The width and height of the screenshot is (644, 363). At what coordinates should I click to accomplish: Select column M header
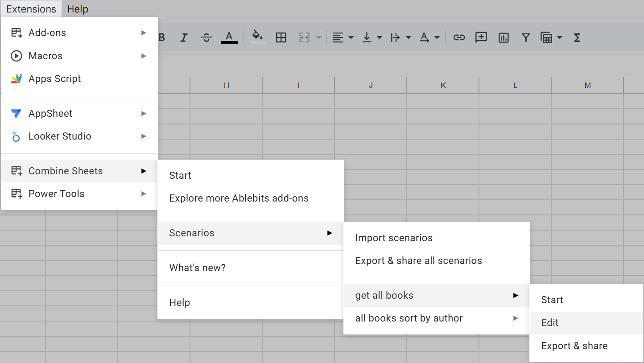[587, 85]
